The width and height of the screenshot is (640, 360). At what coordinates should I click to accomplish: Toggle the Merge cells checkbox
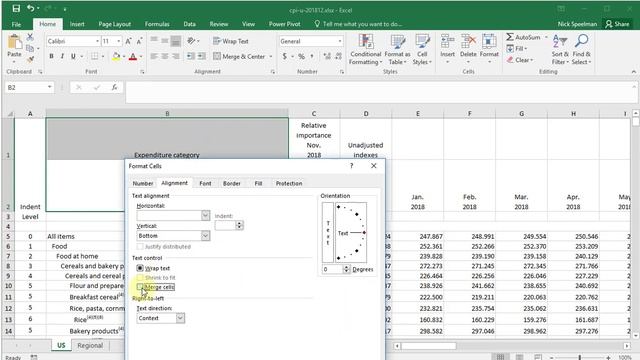click(140, 287)
